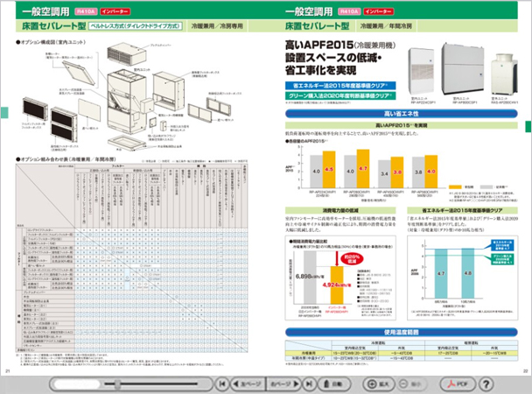This screenshot has width=532, height=394.
Task: Go to the previous page (左ページ)
Action: coord(248,383)
